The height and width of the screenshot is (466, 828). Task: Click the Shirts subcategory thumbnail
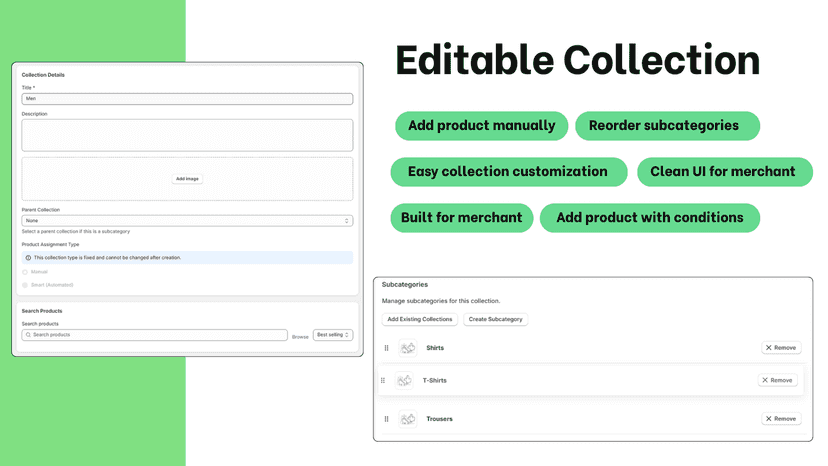pyautogui.click(x=408, y=348)
